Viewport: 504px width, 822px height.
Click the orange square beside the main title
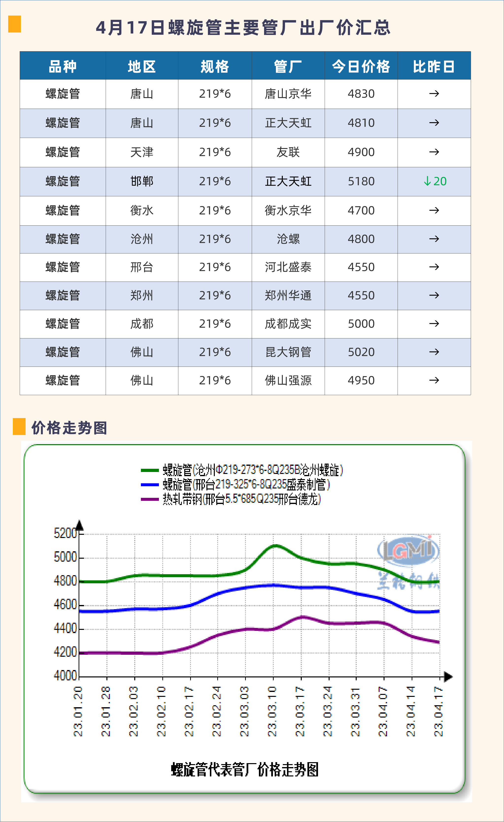click(14, 24)
